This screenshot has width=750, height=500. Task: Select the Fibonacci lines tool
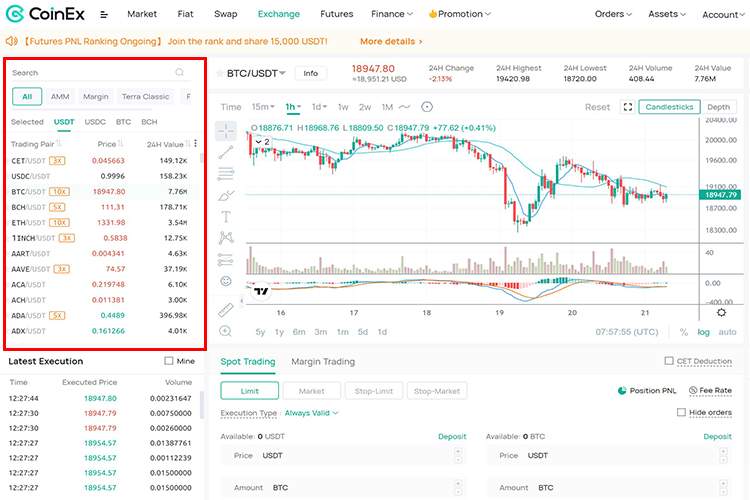(x=225, y=174)
